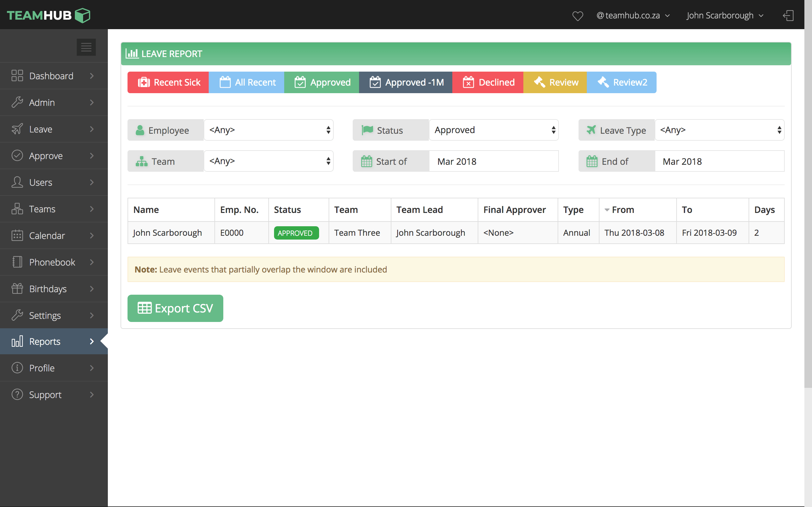Toggle the sidebar hamburger menu icon

86,47
